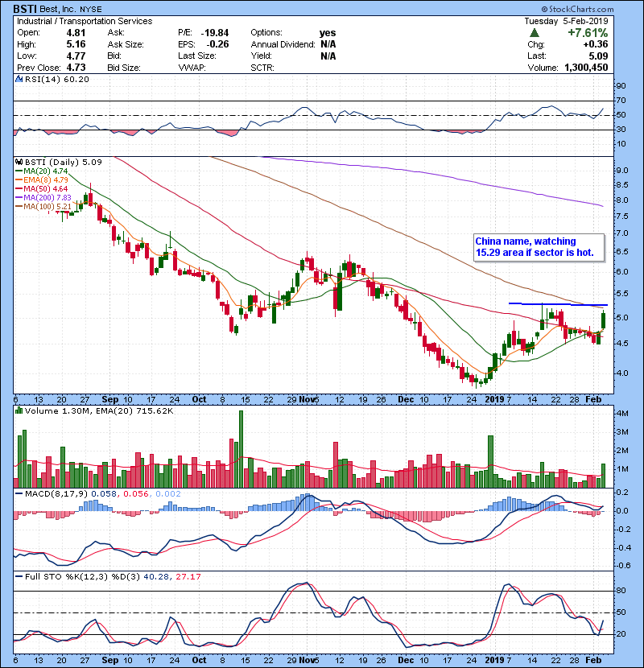Select the Last price value in the header
The height and width of the screenshot is (668, 644).
pos(598,56)
